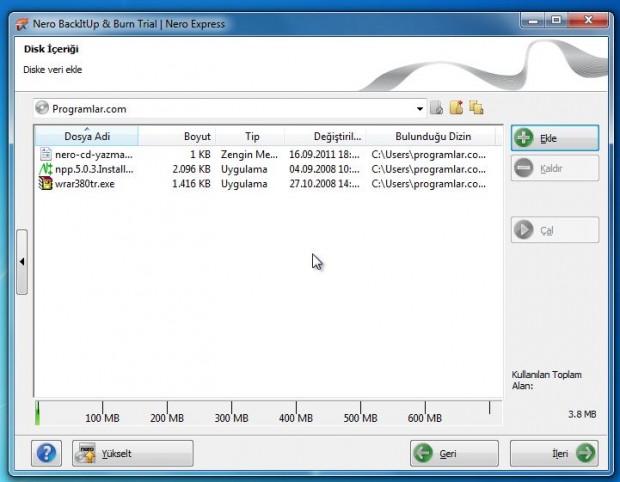
Task: Sort by the Değiştiril... column header
Action: click(x=325, y=136)
